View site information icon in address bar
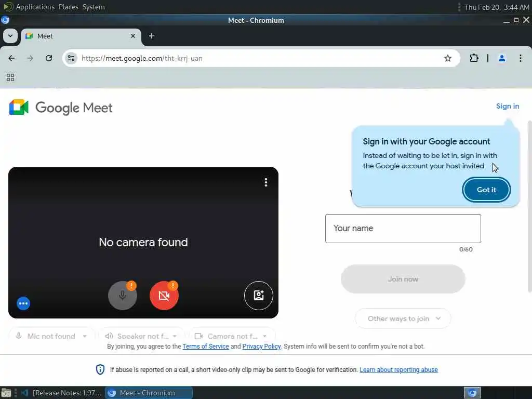532x399 pixels. (x=71, y=58)
